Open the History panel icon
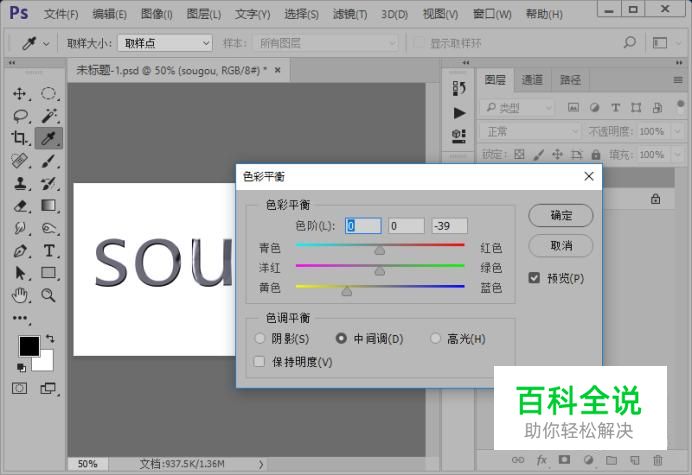Screen dimensions: 692x475 459,88
